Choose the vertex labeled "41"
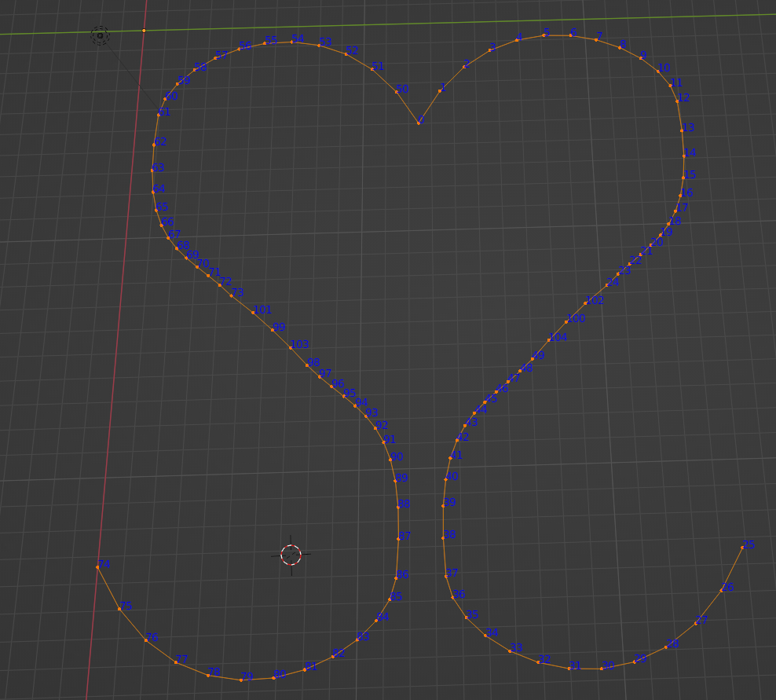This screenshot has width=776, height=700. 450,458
